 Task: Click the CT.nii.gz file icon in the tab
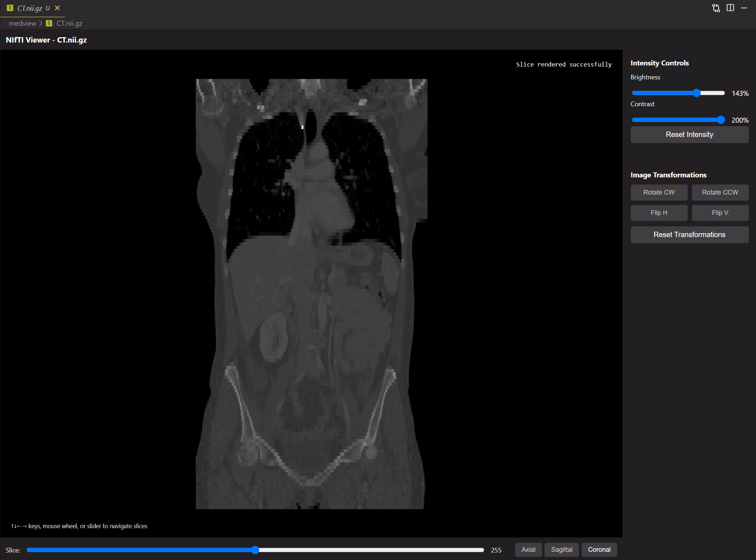[x=10, y=8]
